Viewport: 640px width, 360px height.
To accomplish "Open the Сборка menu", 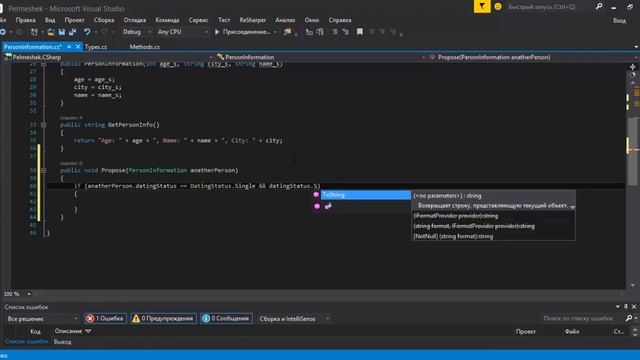I will click(104, 20).
